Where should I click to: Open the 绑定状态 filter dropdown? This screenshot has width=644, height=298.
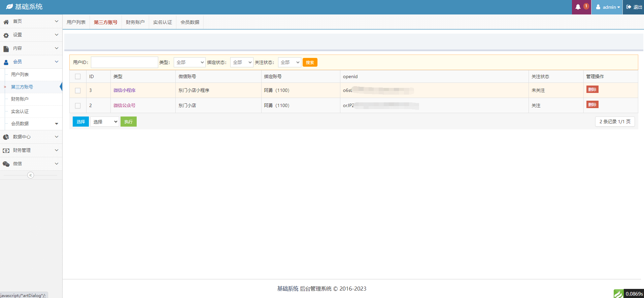(x=242, y=62)
